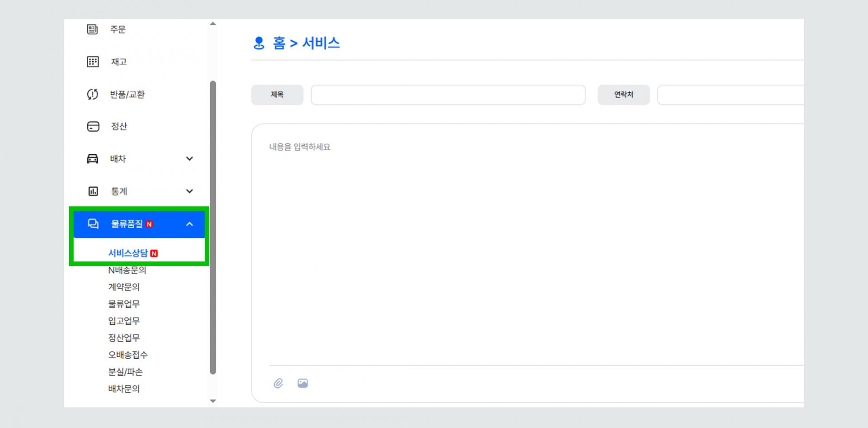Screen dimensions: 868x428
Task: Click sidebar scrollbar down arrow
Action: pyautogui.click(x=213, y=401)
